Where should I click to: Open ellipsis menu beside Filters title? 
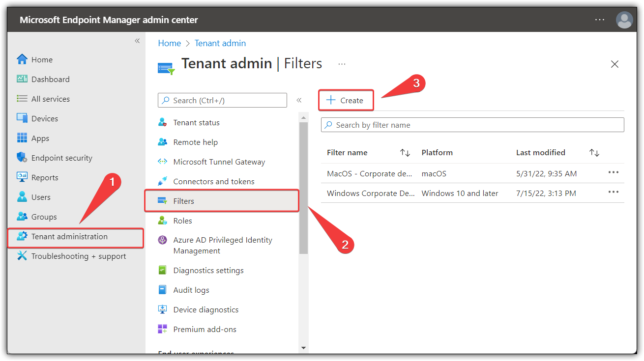(x=341, y=63)
